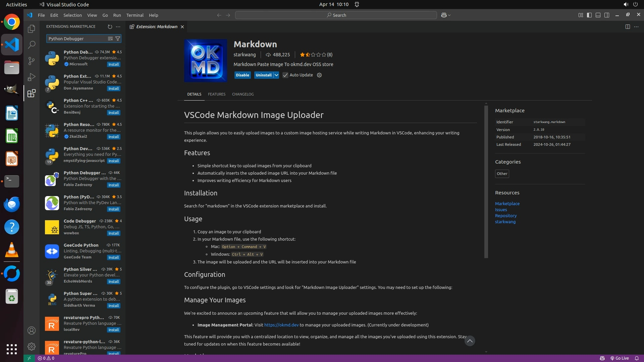Open the Search view in activity bar
The image size is (644, 362).
pyautogui.click(x=32, y=45)
